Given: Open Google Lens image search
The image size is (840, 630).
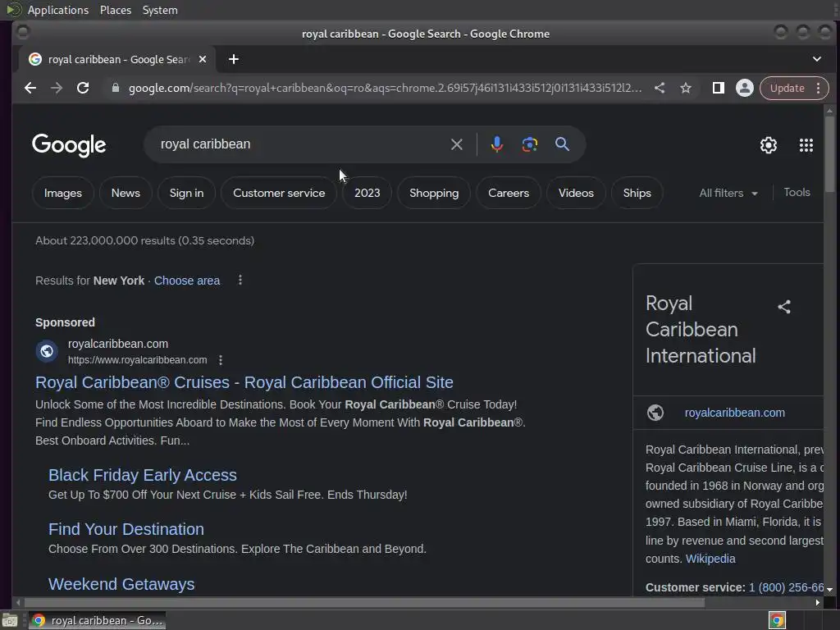Looking at the screenshot, I should [530, 144].
